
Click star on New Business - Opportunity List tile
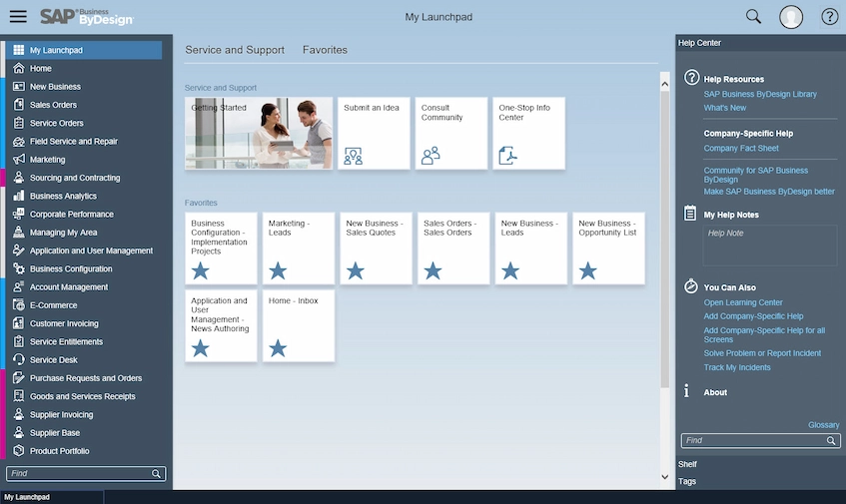588,270
